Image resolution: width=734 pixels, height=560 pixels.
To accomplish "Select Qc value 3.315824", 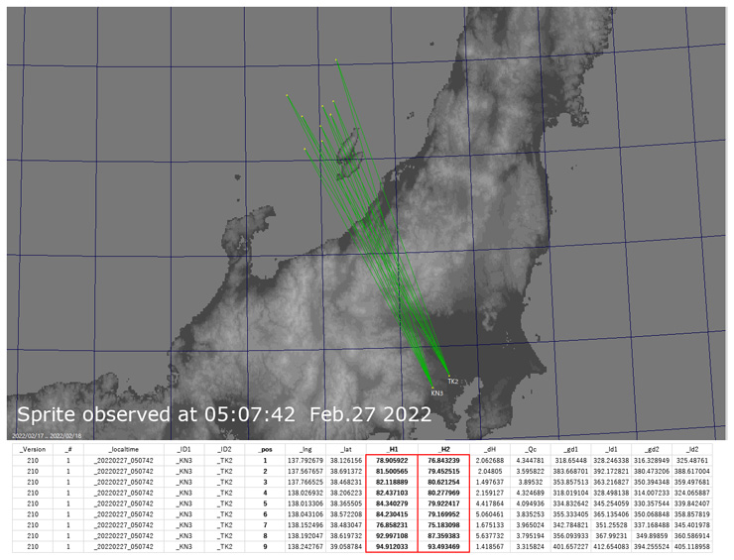I will coord(531,547).
